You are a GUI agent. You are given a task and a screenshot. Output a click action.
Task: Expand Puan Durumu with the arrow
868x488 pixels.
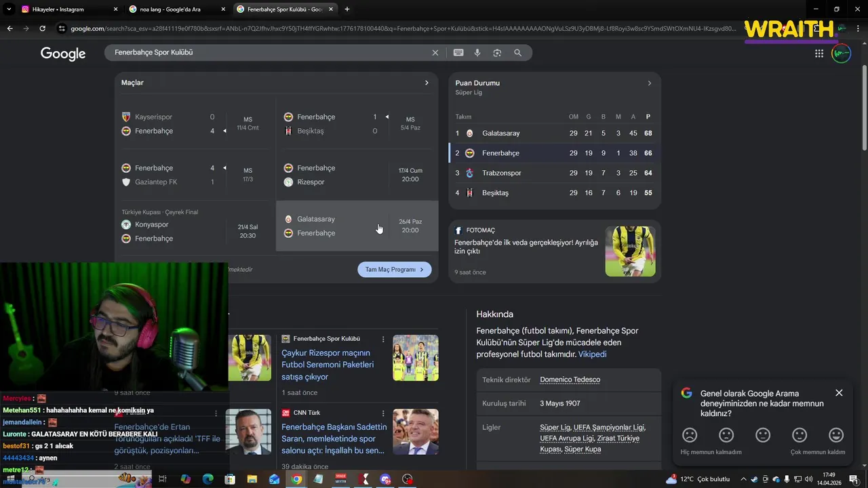click(649, 83)
